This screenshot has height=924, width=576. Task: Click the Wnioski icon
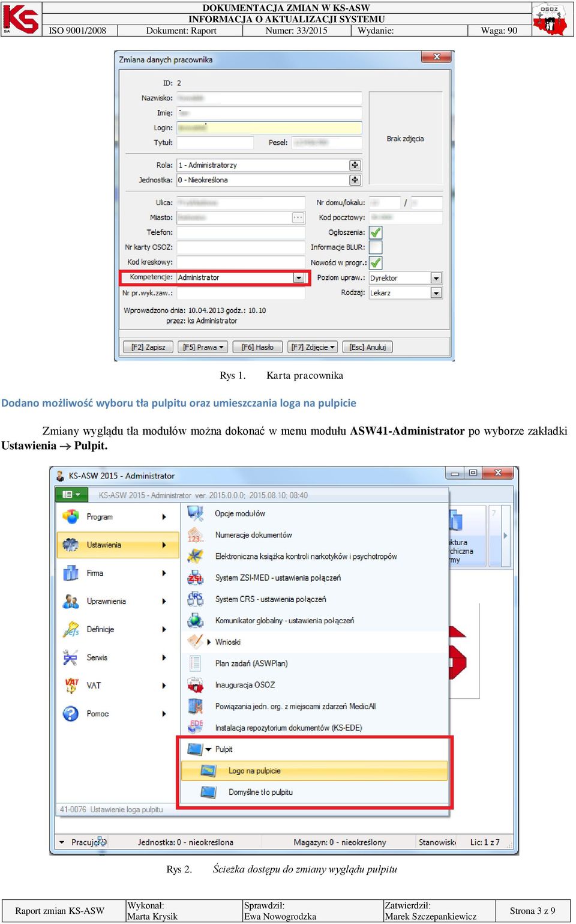195,642
